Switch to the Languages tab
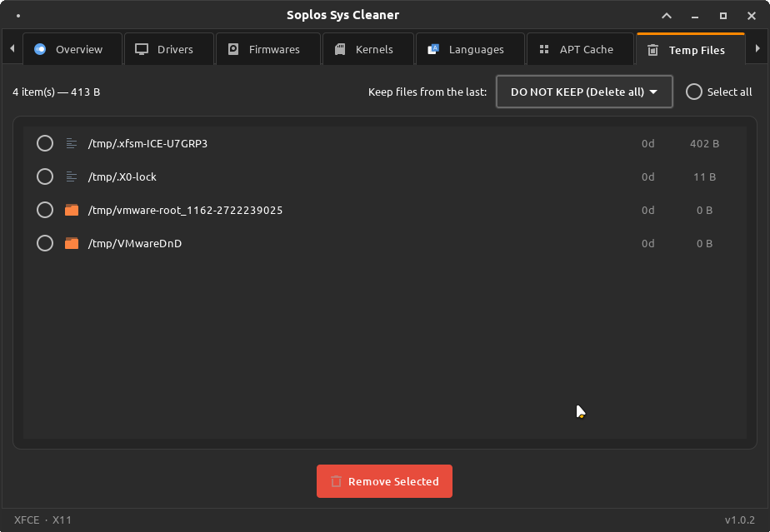The height and width of the screenshot is (532, 770). click(471, 49)
